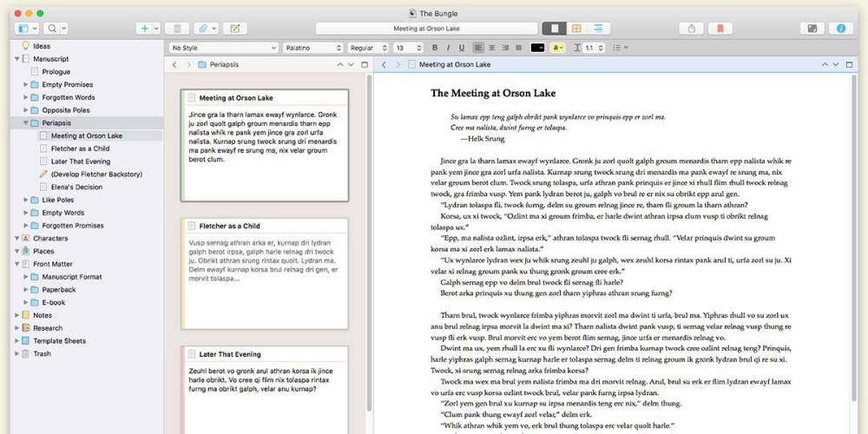Select the Characters folder
This screenshot has height=434, width=868.
[x=50, y=238]
